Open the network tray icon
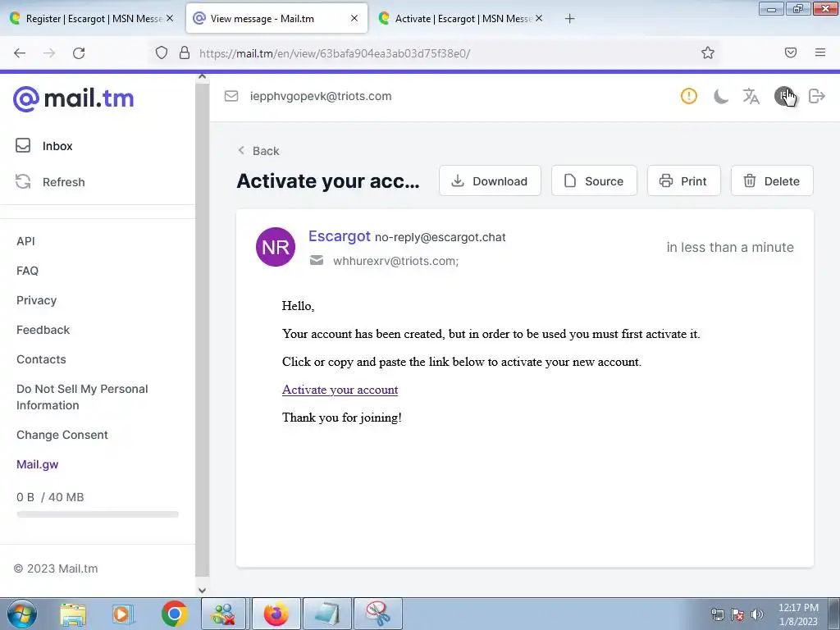This screenshot has width=840, height=630. pyautogui.click(x=717, y=614)
